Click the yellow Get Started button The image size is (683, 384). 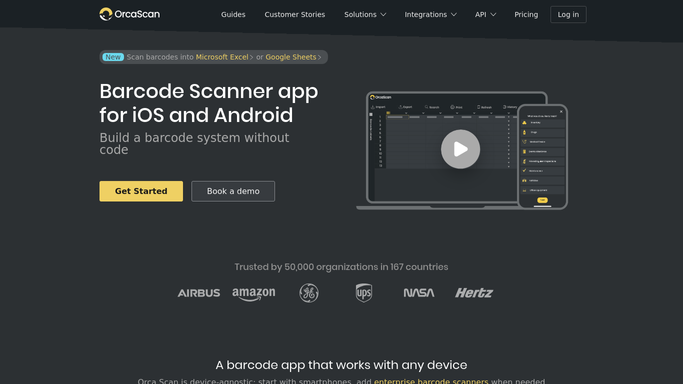tap(141, 191)
